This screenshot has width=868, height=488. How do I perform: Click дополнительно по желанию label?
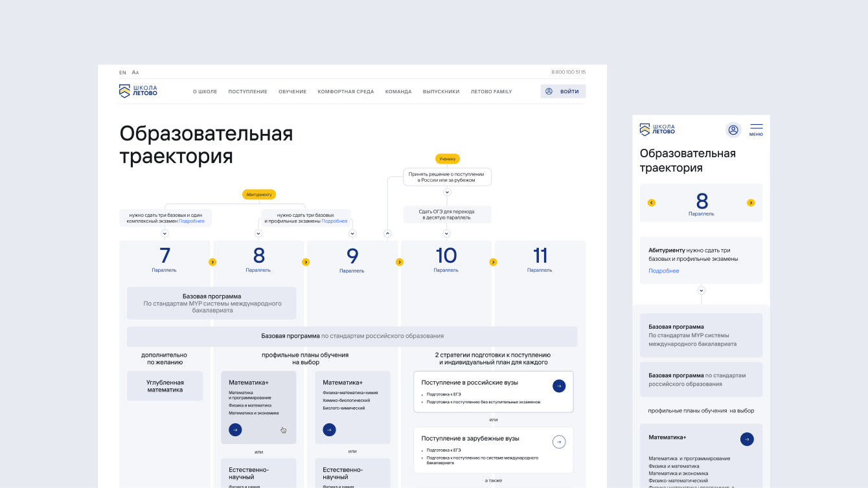(165, 359)
